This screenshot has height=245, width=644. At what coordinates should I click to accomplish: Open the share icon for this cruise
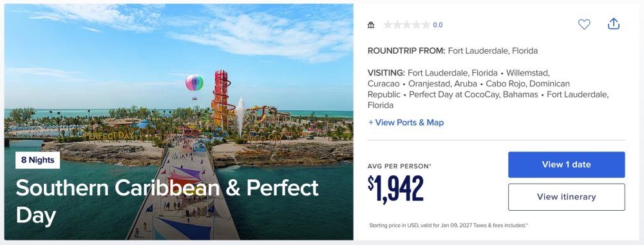point(614,24)
